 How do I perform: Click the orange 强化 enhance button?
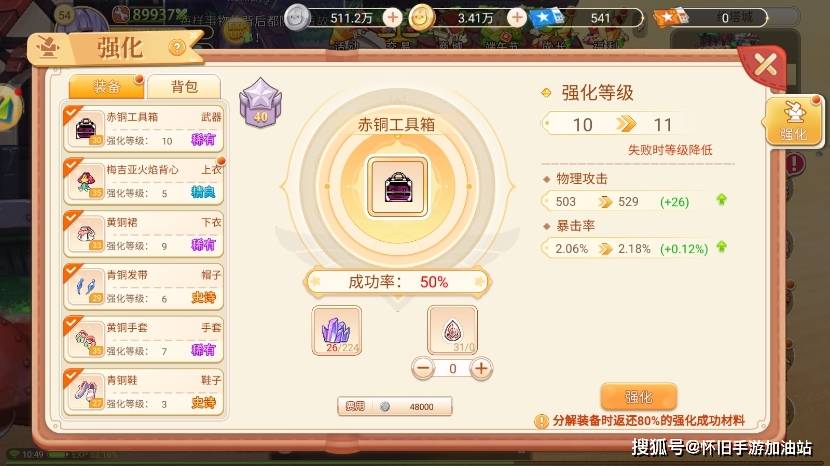point(639,397)
